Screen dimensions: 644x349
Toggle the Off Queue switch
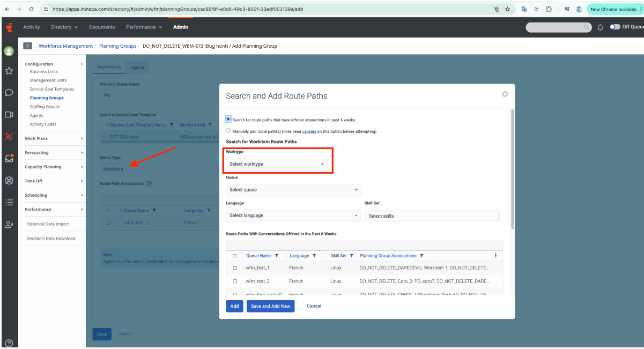pos(615,27)
